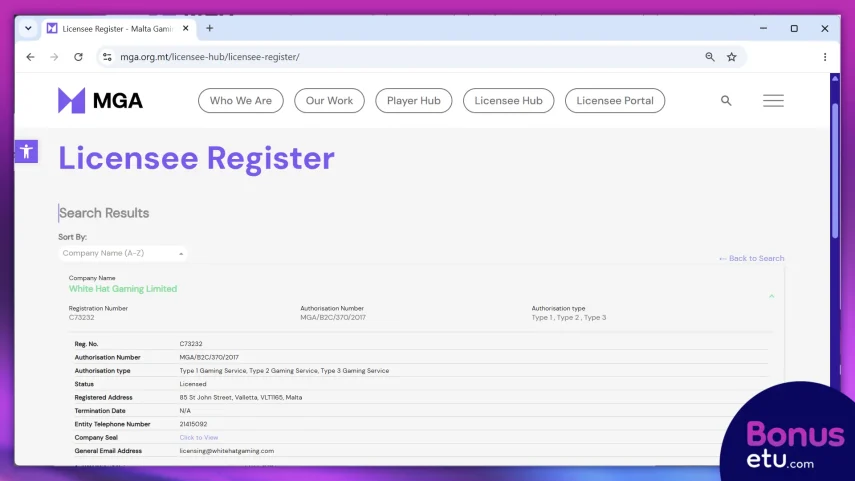Open the site search magnifier icon
Viewport: 855px width, 481px height.
[726, 100]
